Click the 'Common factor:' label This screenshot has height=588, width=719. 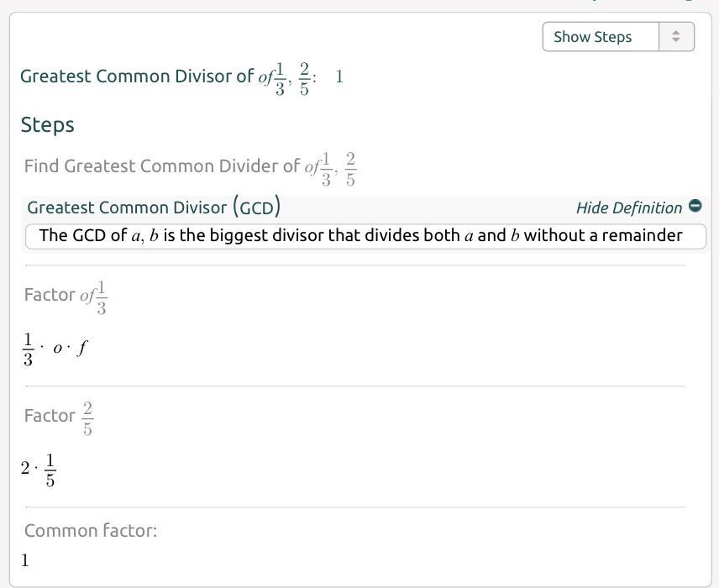click(x=91, y=531)
